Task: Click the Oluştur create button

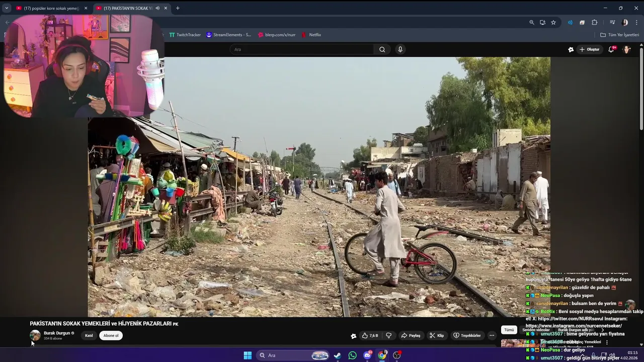Action: (590, 49)
